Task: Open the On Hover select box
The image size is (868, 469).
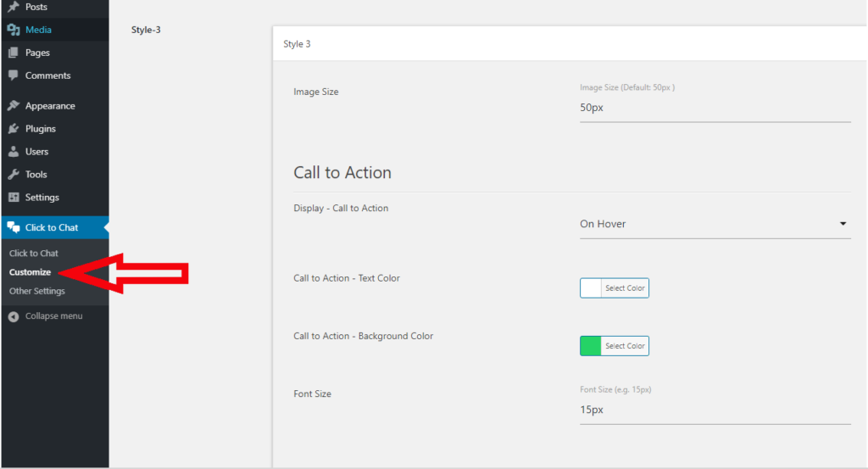Action: pyautogui.click(x=715, y=224)
